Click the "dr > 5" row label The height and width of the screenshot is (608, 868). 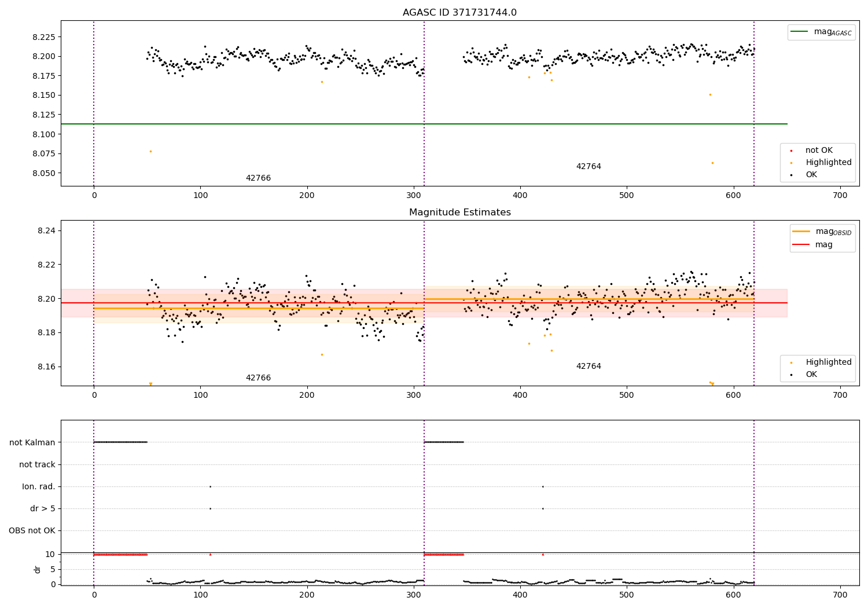[x=43, y=508]
